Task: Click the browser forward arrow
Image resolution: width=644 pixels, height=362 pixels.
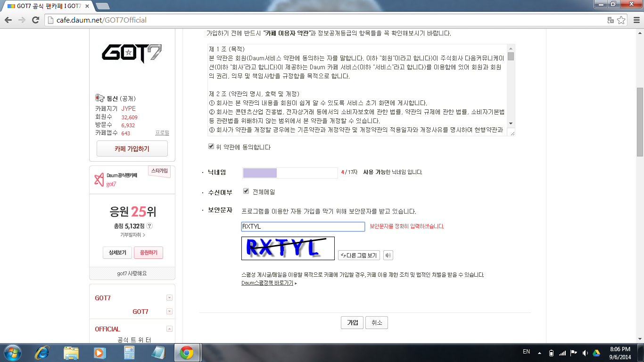Action: [22, 20]
